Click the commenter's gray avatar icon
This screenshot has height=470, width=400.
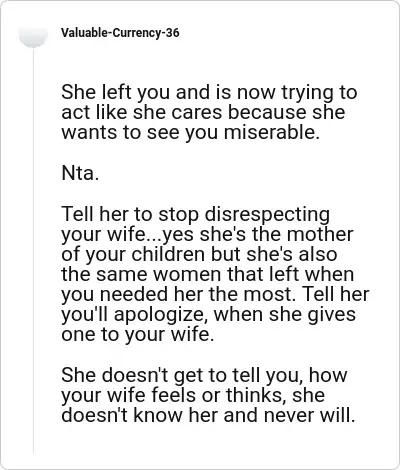[33, 37]
